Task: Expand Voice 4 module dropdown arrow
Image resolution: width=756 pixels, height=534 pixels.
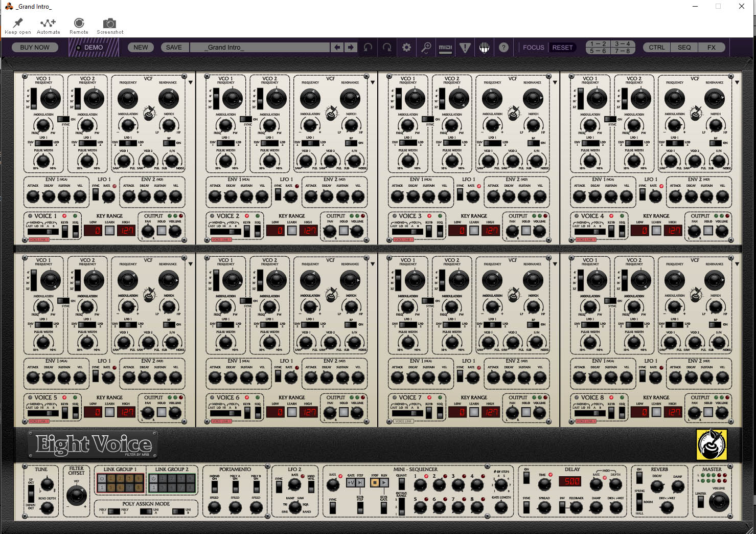Action: tap(737, 82)
